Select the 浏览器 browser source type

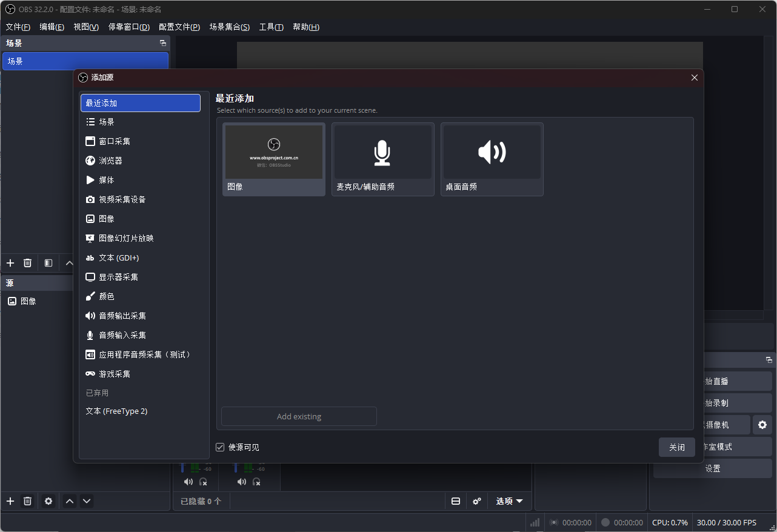pos(141,161)
